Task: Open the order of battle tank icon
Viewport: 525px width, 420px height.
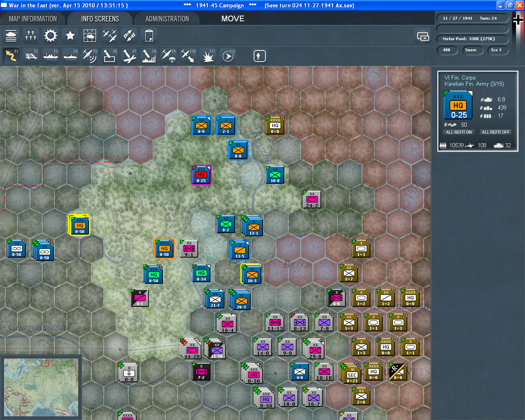Action: point(11,36)
